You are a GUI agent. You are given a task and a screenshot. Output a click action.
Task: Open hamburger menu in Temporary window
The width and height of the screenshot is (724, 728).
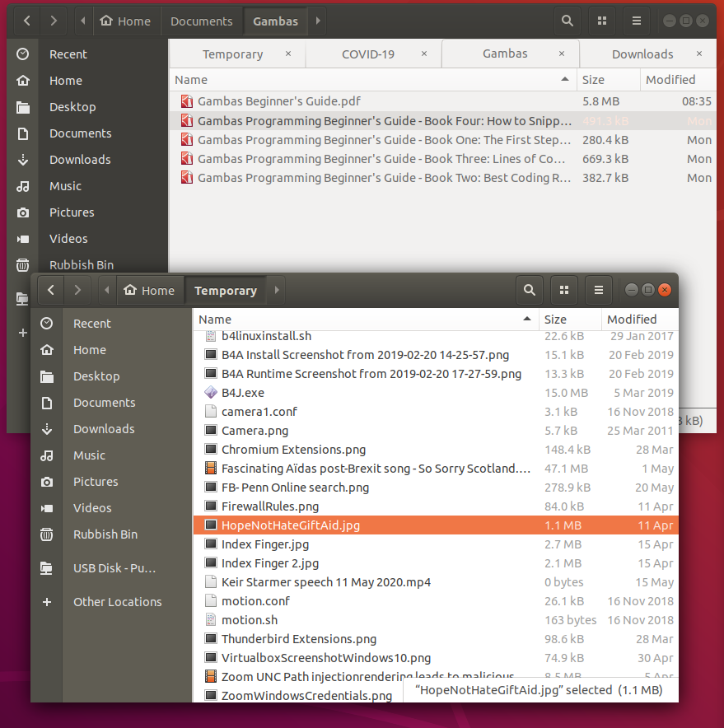(599, 290)
